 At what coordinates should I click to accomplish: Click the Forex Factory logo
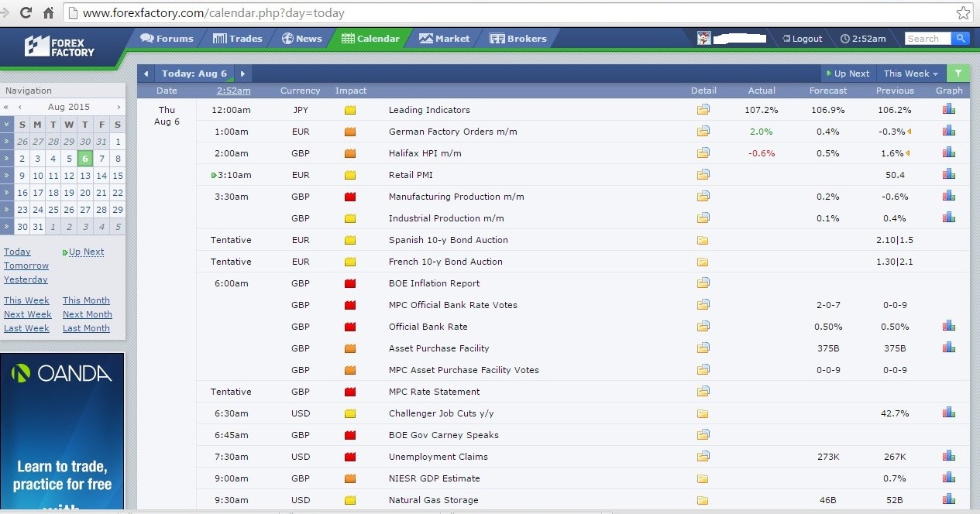pyautogui.click(x=59, y=46)
